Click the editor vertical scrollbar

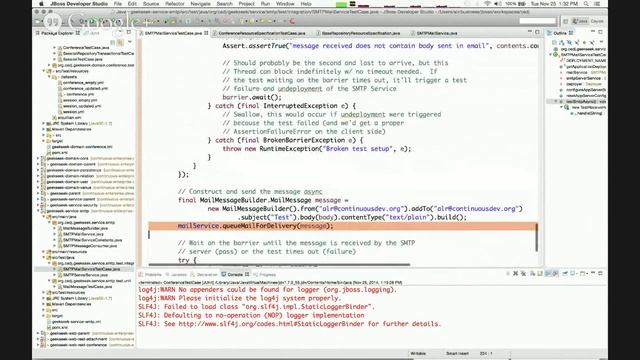coord(537,238)
